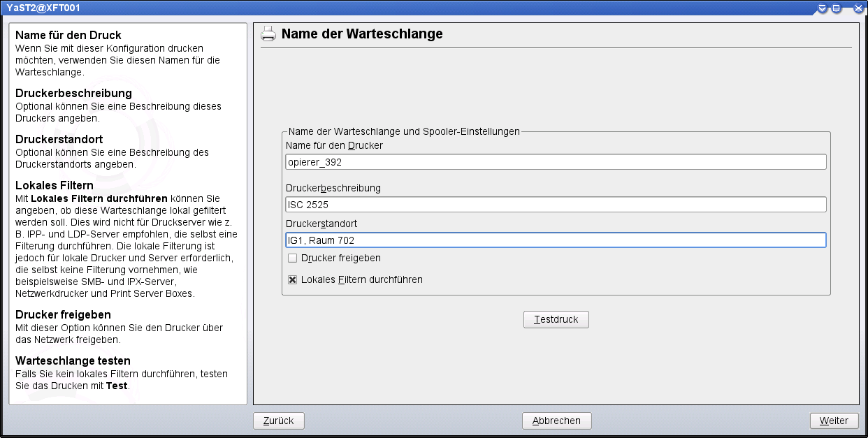868x438 pixels.
Task: Click the Druckerbeschreibung field label
Action: [333, 188]
